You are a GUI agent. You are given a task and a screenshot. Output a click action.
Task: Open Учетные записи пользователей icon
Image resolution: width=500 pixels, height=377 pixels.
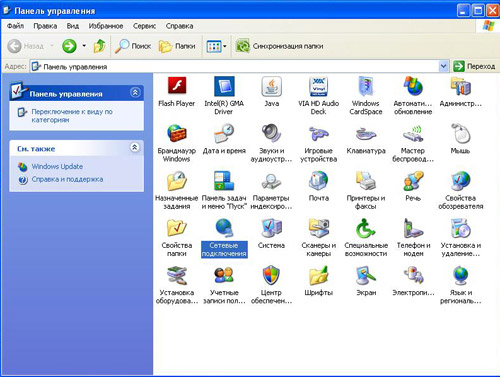tap(224, 276)
